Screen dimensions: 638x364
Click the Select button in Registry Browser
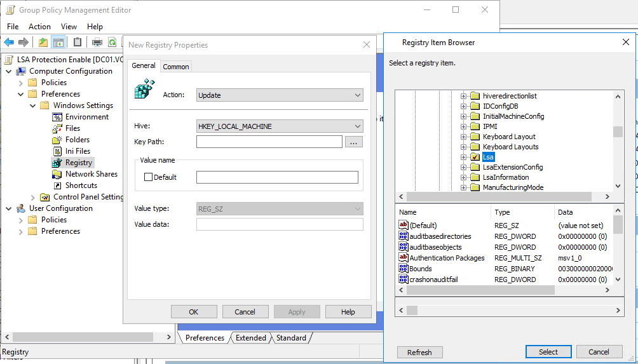548,352
